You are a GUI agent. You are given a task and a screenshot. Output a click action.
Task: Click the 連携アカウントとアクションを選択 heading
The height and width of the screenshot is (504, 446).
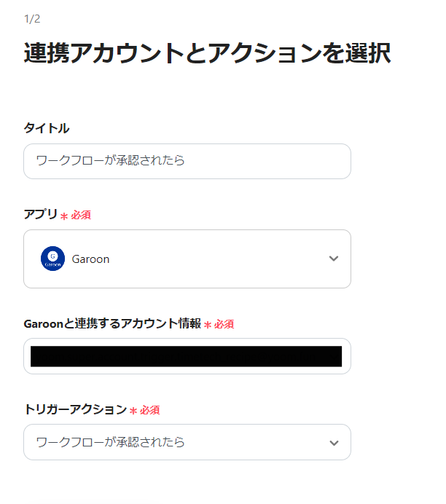coord(207,54)
